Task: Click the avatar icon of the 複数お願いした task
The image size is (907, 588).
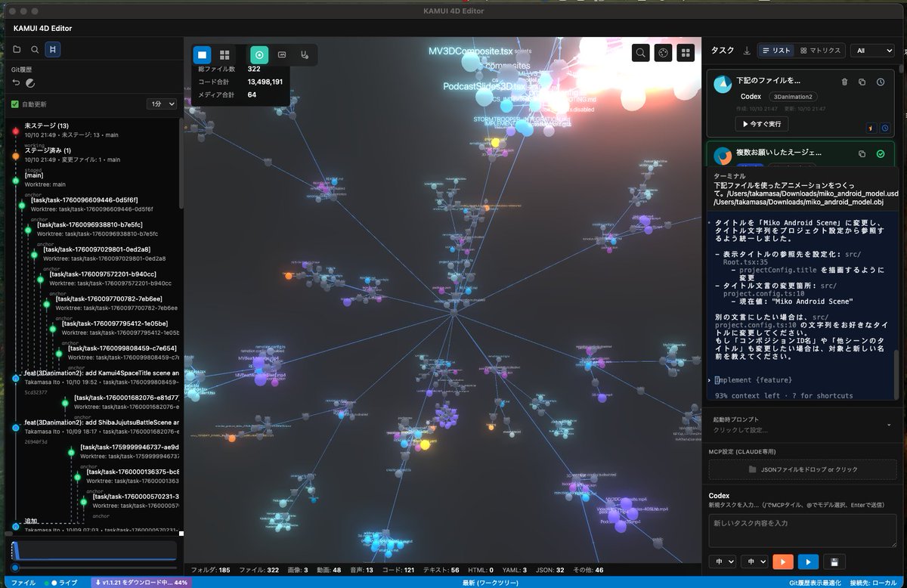Action: [x=723, y=155]
